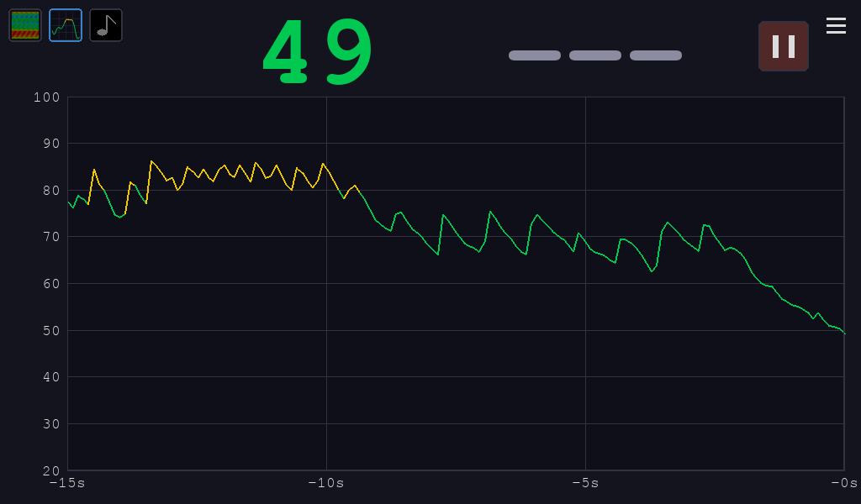Click the 60 label on vertical axis
This screenshot has height=504, width=861.
[50, 284]
